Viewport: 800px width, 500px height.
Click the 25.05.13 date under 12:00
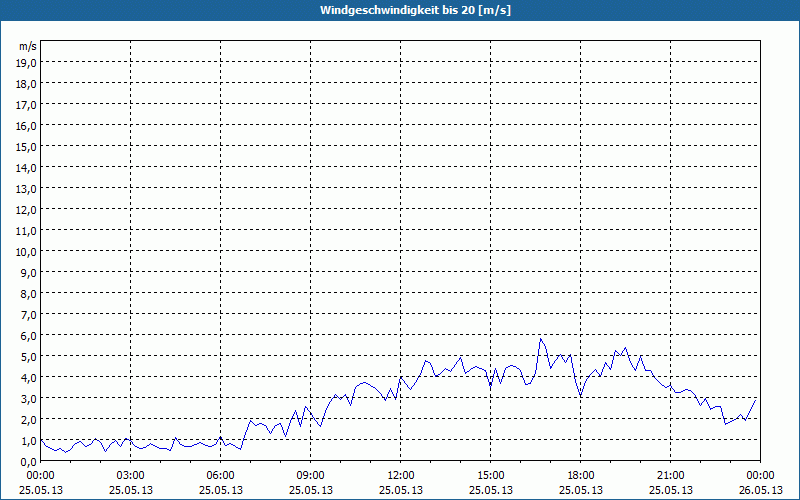401,490
